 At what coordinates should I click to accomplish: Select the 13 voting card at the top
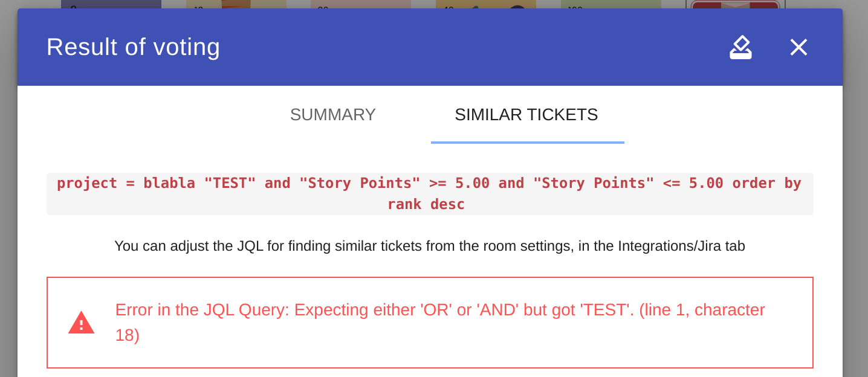(236, 5)
